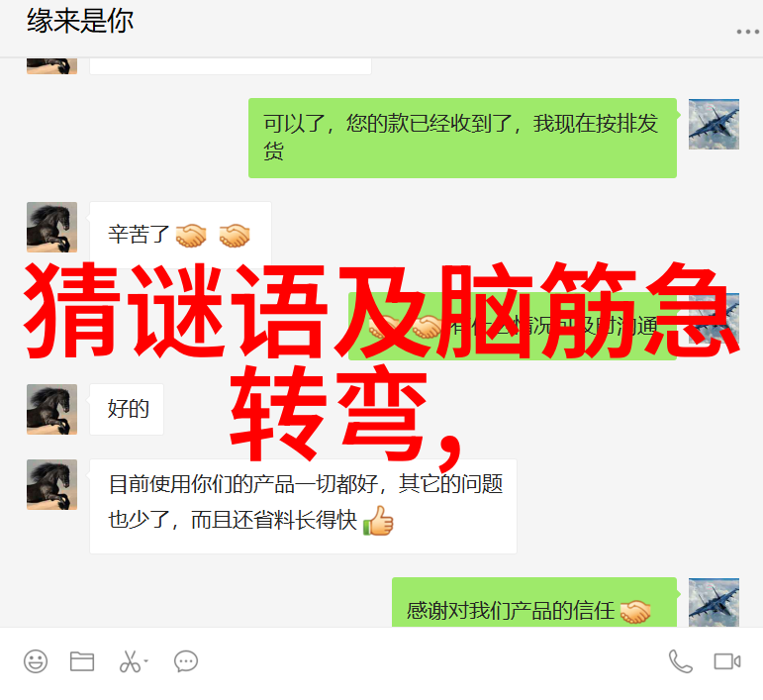
Task: Click the chat title 缘来是你
Action: (x=80, y=22)
